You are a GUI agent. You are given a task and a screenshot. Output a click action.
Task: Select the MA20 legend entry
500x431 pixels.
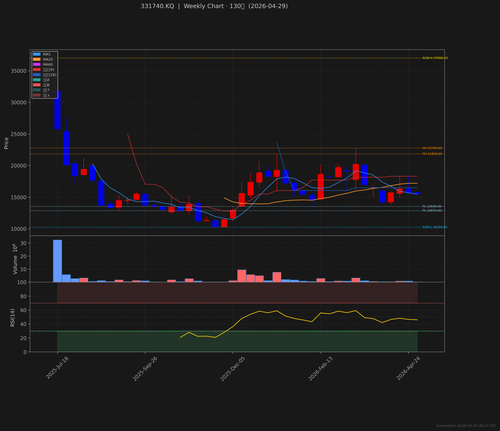point(43,59)
